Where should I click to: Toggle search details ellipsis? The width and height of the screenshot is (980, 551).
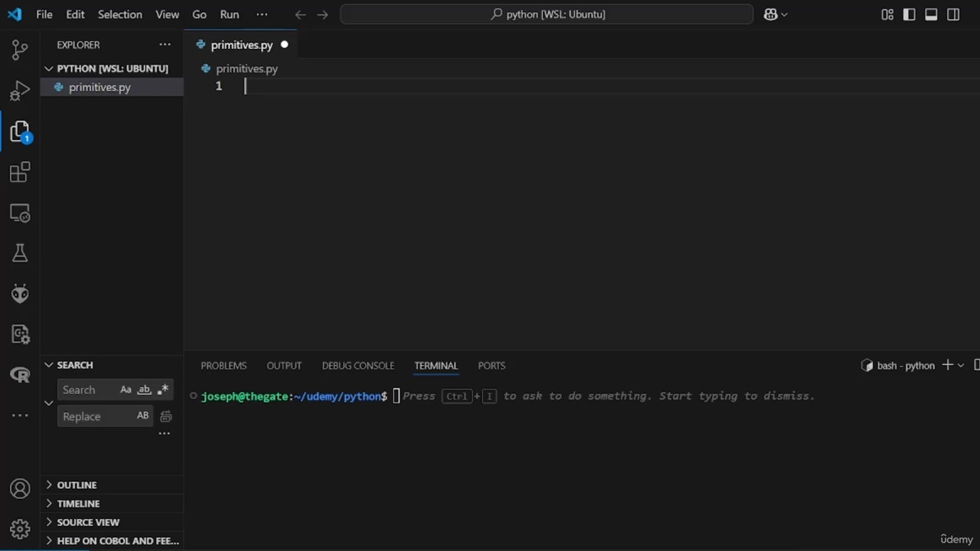pos(164,433)
